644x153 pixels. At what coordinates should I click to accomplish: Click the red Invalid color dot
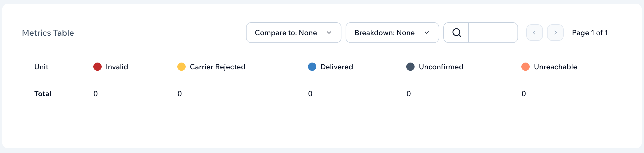point(97,67)
